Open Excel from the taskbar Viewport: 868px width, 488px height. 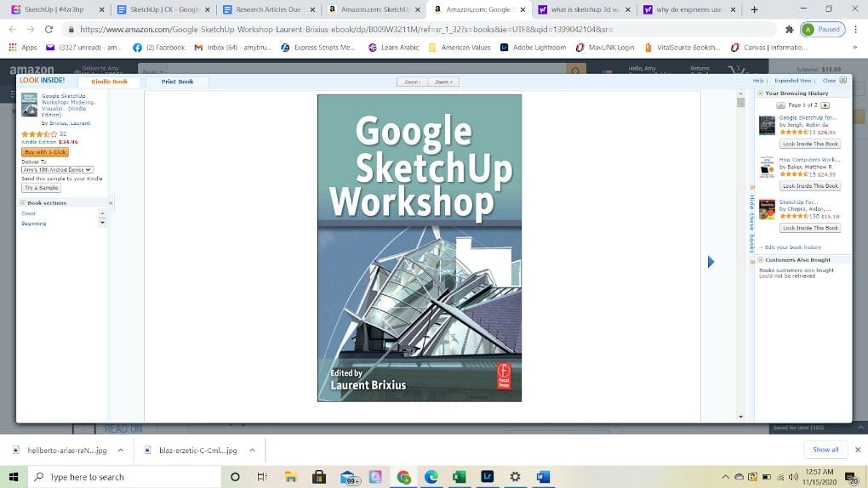(459, 476)
